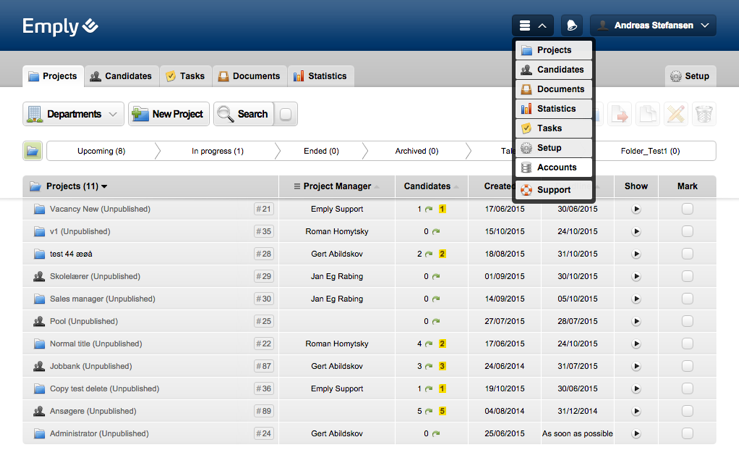This screenshot has width=739, height=469.
Task: Toggle the checkbox next to Search button
Action: (286, 114)
